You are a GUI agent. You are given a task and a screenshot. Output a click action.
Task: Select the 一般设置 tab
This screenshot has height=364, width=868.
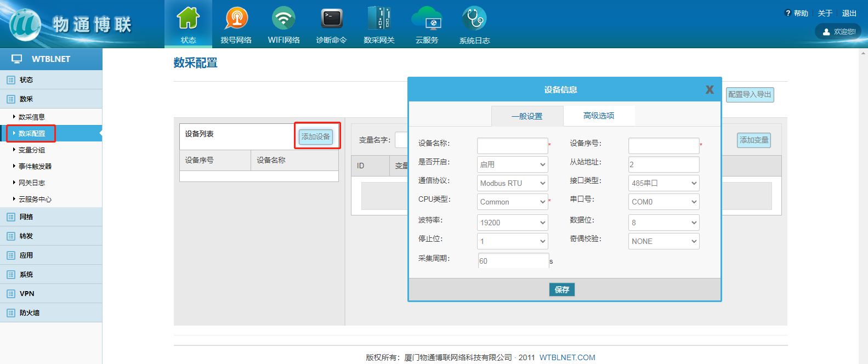[x=527, y=116]
